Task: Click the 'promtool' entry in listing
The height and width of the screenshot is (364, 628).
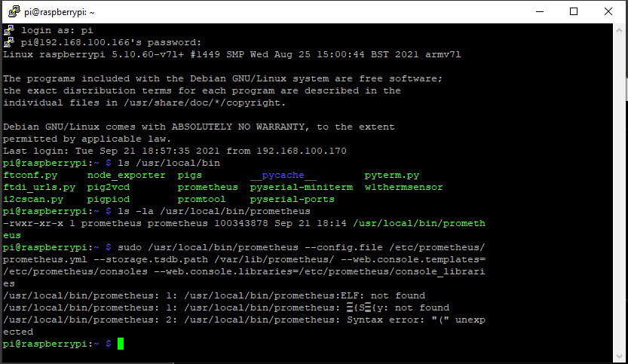Action: click(x=202, y=199)
